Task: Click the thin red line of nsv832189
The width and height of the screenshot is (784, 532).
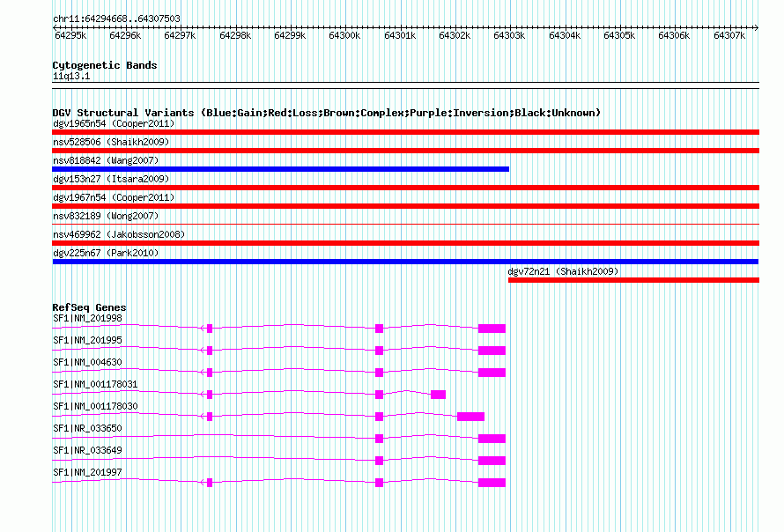Action: coord(405,225)
